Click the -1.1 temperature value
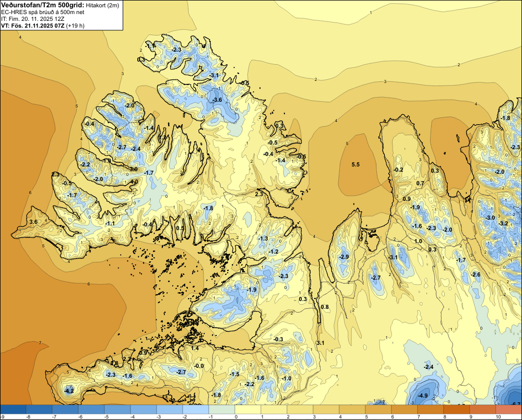The height and width of the screenshot is (420, 522). (110, 224)
